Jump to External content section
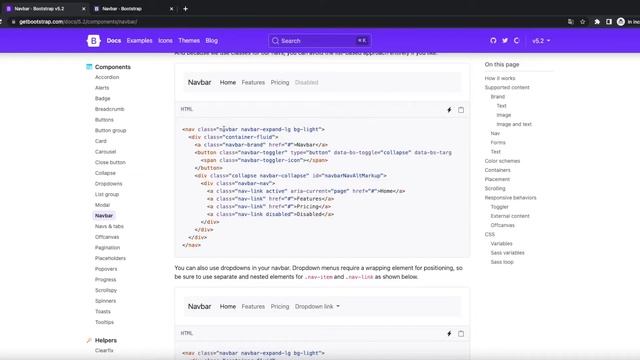Viewport: 640px width, 360px height. point(510,216)
